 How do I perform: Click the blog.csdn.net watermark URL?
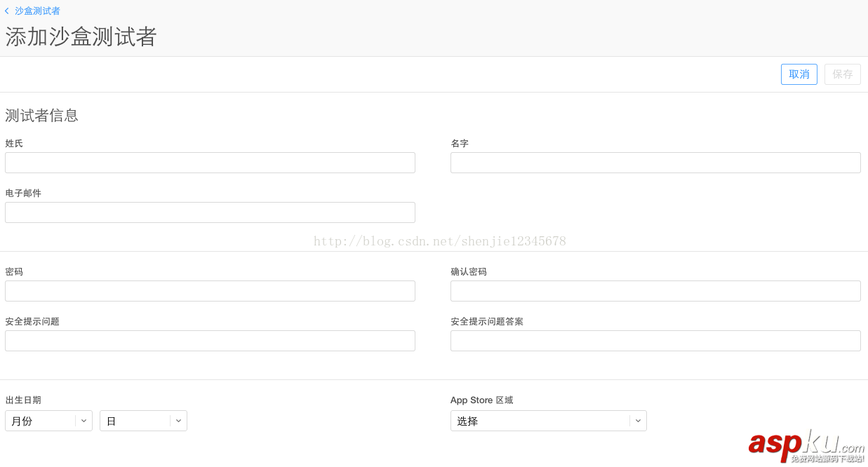439,241
